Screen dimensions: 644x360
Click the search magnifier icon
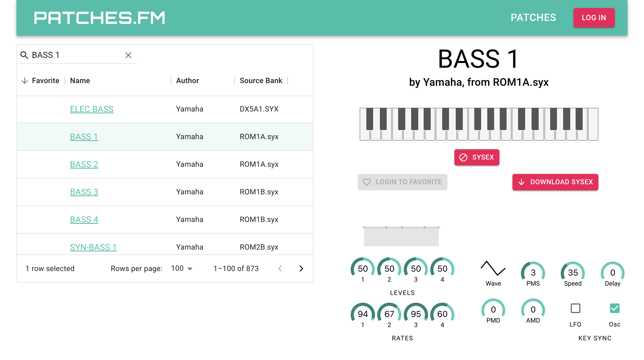(x=24, y=55)
